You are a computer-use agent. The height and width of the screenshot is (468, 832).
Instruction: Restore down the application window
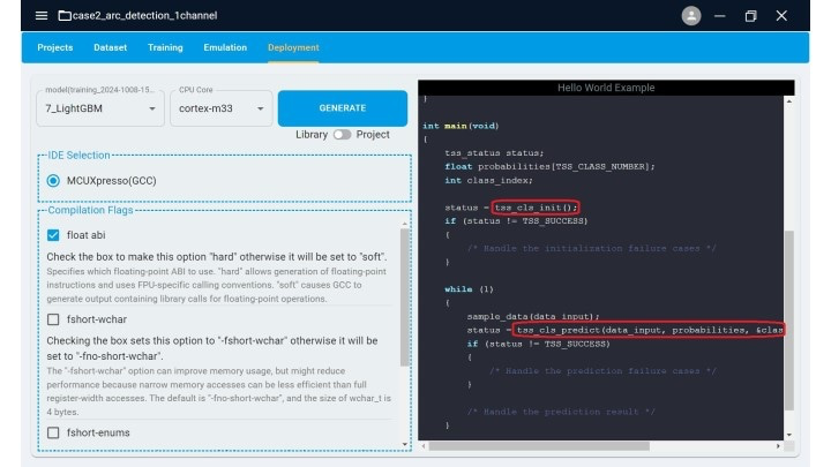751,16
